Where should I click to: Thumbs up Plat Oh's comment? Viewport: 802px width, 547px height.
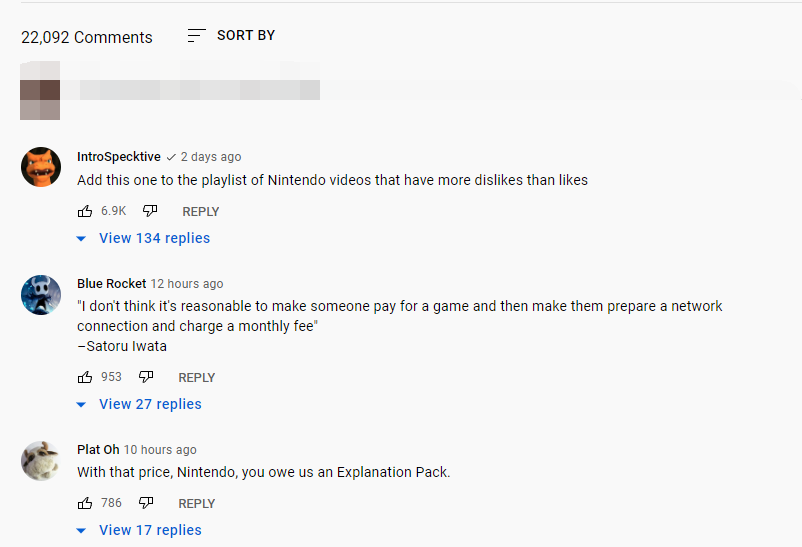85,503
